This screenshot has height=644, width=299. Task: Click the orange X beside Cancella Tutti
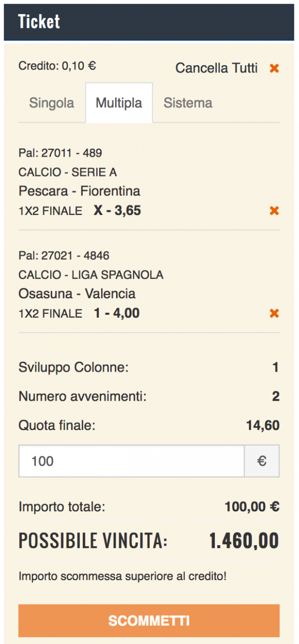click(274, 68)
